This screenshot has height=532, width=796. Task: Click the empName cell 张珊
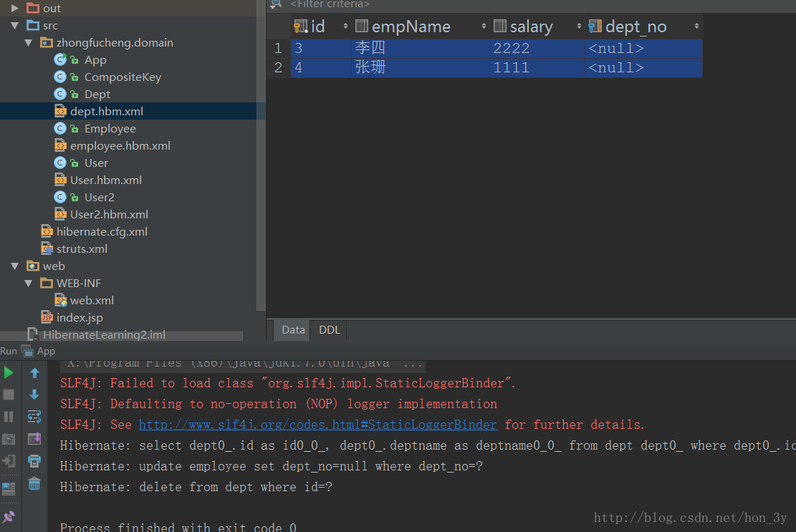(421, 67)
